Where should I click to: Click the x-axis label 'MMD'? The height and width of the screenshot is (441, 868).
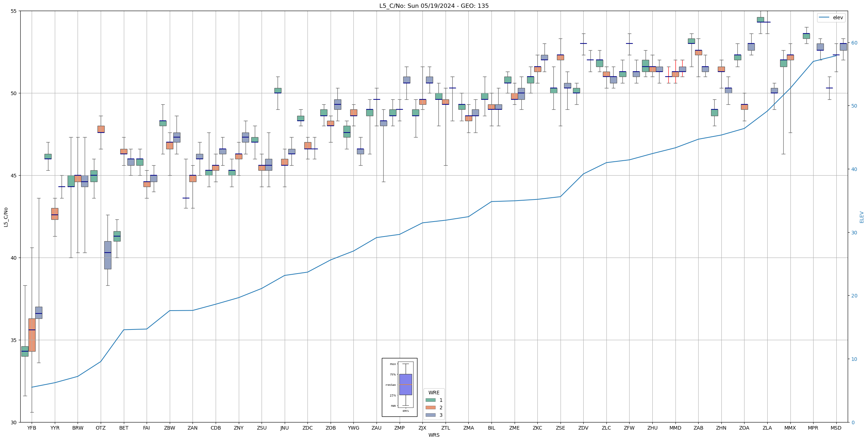point(675,428)
